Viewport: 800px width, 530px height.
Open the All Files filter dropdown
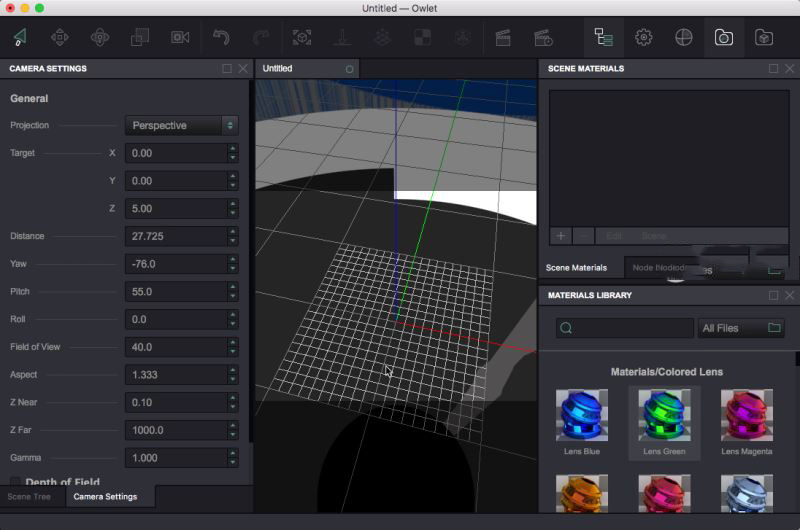(741, 327)
